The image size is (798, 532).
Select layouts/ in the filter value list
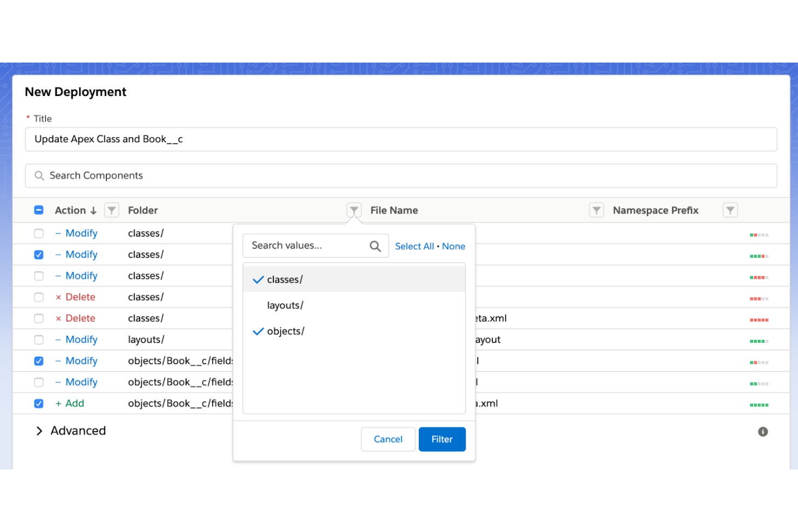[x=285, y=305]
